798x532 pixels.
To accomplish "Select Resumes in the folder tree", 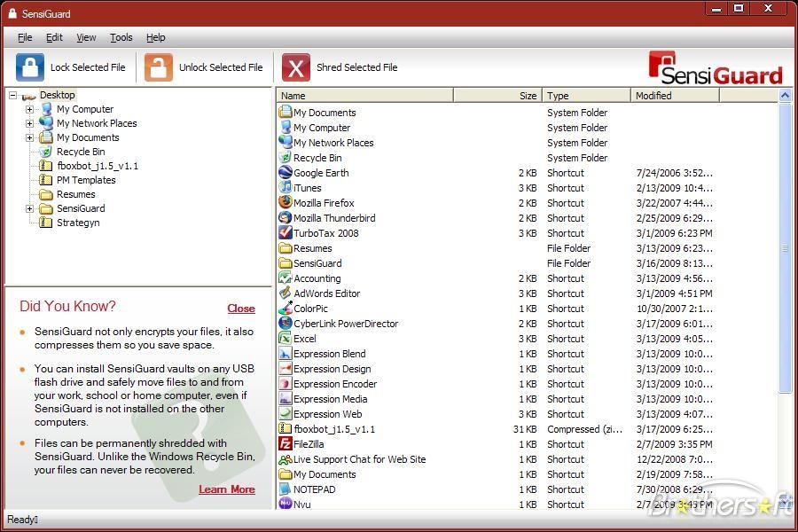I will pos(76,194).
